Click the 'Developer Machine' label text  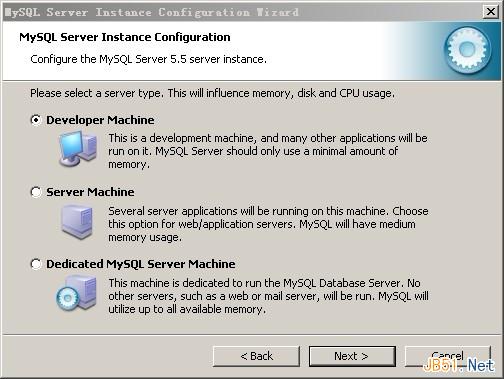coord(100,120)
